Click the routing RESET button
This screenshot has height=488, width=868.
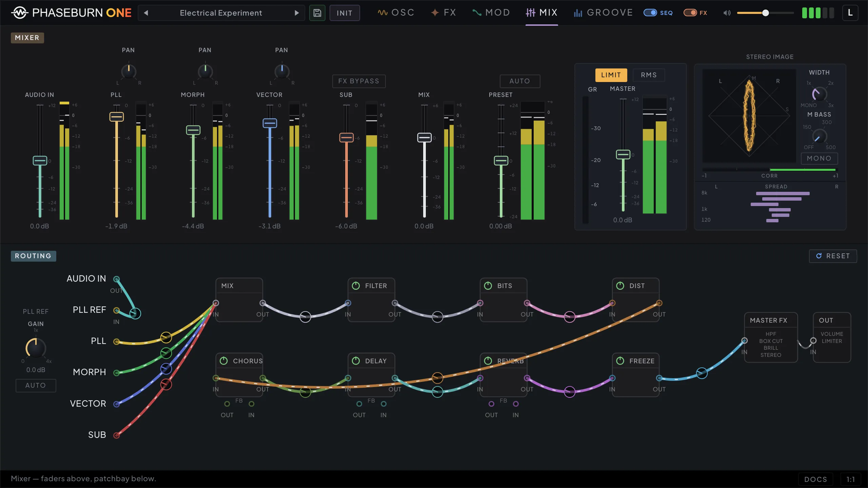pyautogui.click(x=833, y=256)
